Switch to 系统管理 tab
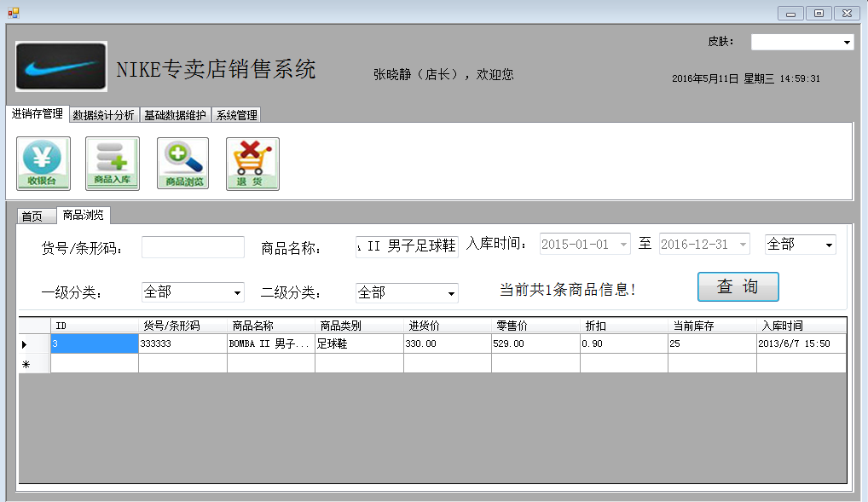Image resolution: width=868 pixels, height=502 pixels. (236, 114)
